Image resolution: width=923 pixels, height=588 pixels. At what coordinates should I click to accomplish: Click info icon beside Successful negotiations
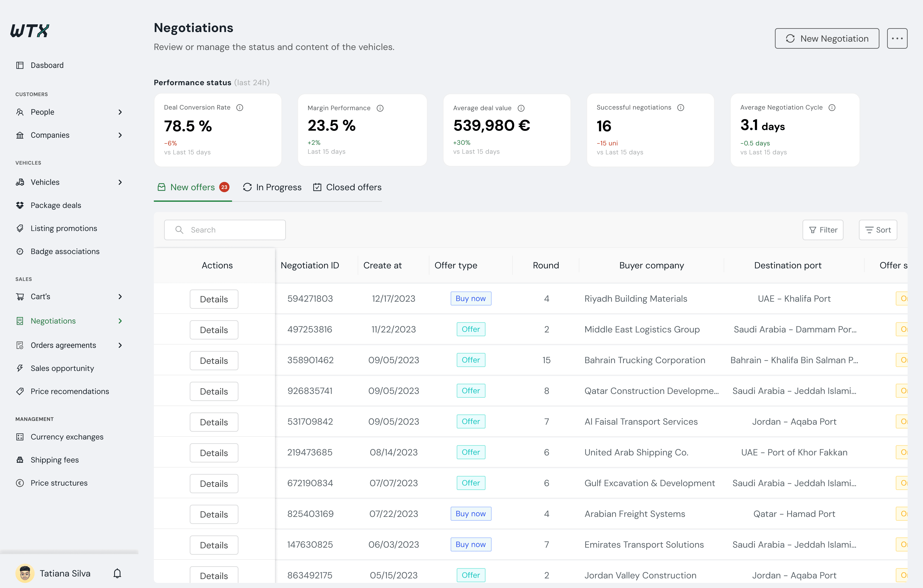point(680,108)
